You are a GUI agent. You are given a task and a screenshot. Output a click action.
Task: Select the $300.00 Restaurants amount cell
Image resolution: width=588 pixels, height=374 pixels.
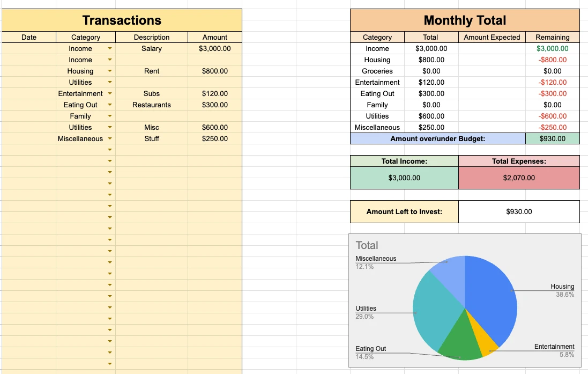215,105
